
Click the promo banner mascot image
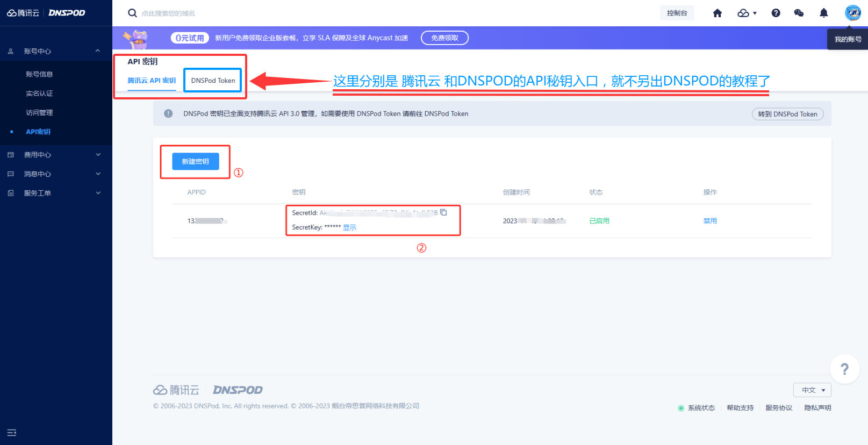click(x=137, y=38)
